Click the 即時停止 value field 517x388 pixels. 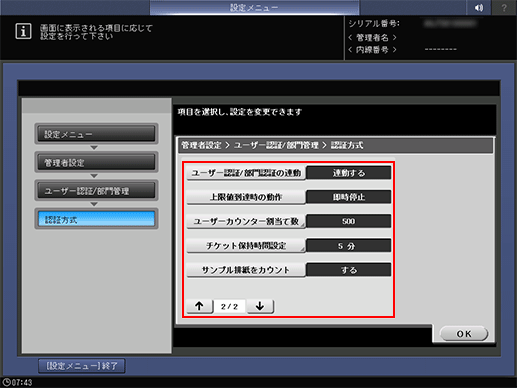[349, 197]
